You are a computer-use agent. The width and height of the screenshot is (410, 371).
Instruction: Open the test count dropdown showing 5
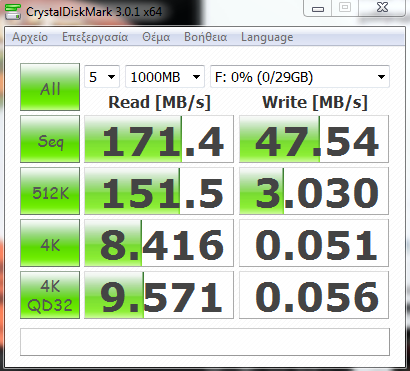(102, 77)
